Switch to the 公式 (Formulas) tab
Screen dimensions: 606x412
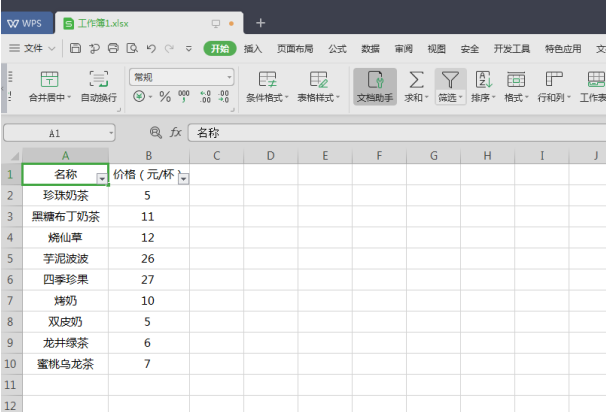(x=337, y=49)
